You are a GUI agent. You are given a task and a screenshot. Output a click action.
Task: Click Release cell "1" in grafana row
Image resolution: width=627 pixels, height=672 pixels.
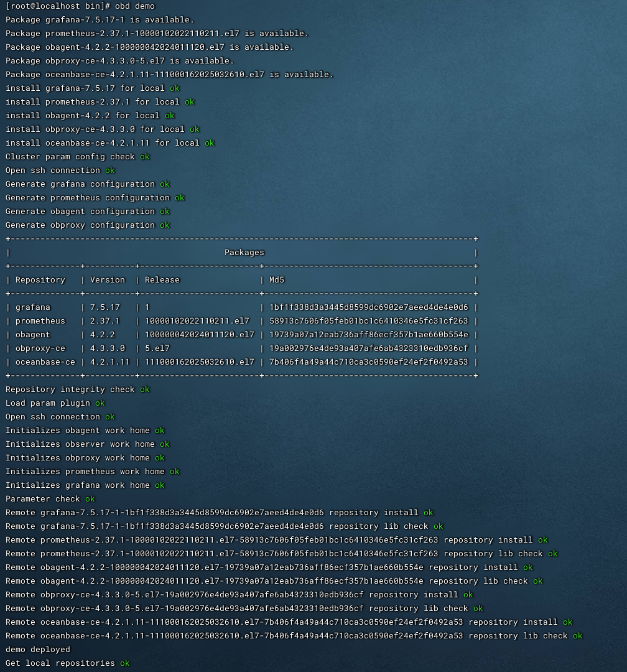coord(147,308)
